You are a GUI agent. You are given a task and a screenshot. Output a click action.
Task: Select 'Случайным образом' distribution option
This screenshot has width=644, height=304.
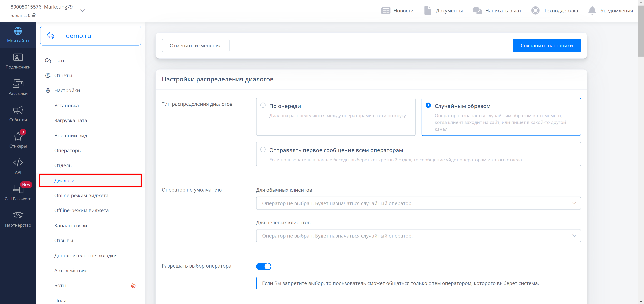[428, 105]
